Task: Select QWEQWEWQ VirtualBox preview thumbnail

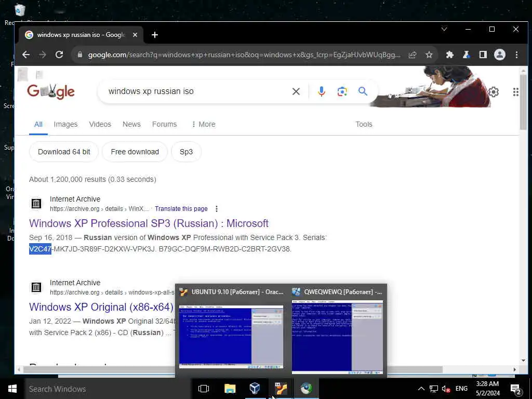Action: (x=337, y=337)
